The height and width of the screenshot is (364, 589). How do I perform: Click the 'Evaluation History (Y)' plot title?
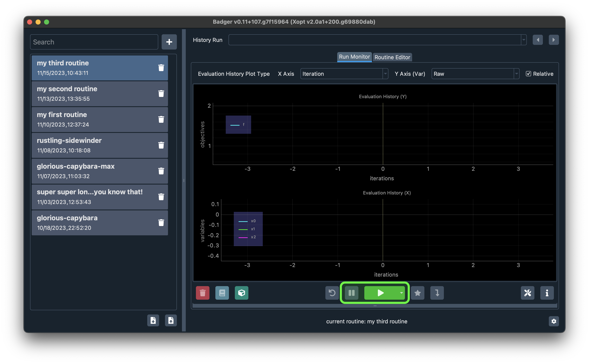[383, 97]
